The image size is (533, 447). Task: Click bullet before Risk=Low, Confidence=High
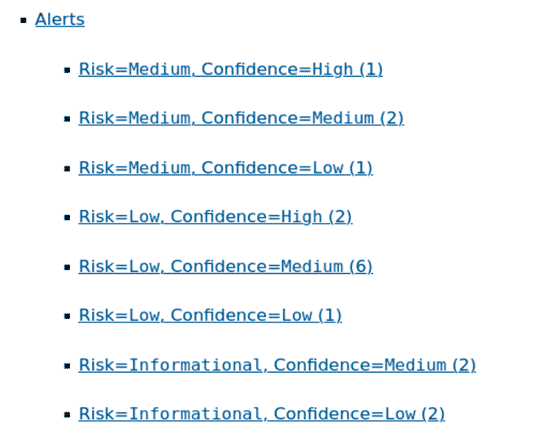point(67,218)
